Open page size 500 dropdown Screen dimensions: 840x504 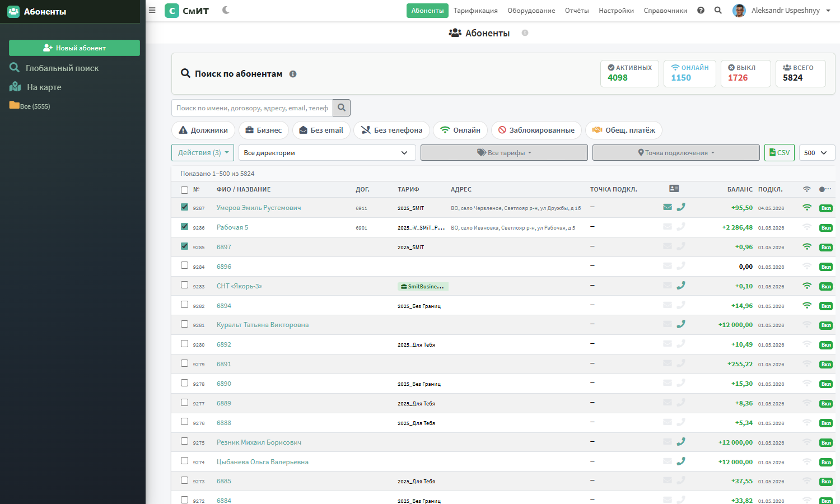tap(817, 153)
